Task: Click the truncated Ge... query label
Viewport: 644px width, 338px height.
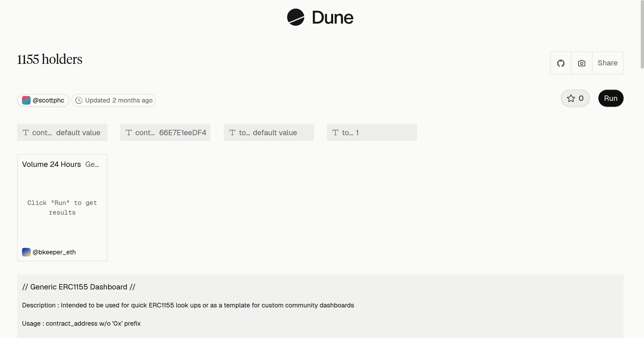Action: (x=92, y=164)
